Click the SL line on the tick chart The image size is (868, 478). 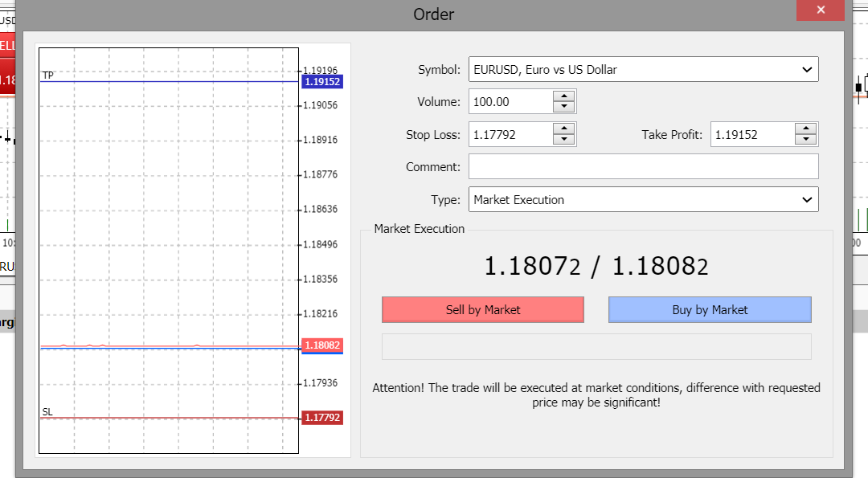[161, 418]
